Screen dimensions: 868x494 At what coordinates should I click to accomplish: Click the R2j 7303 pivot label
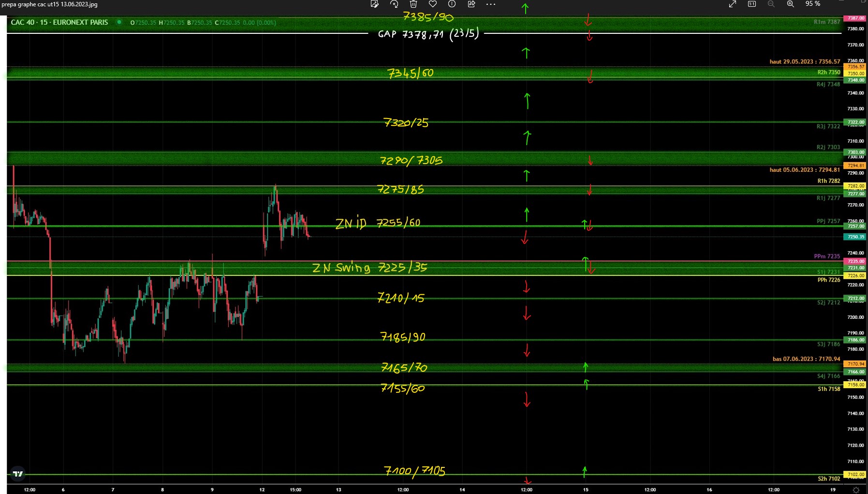[828, 147]
